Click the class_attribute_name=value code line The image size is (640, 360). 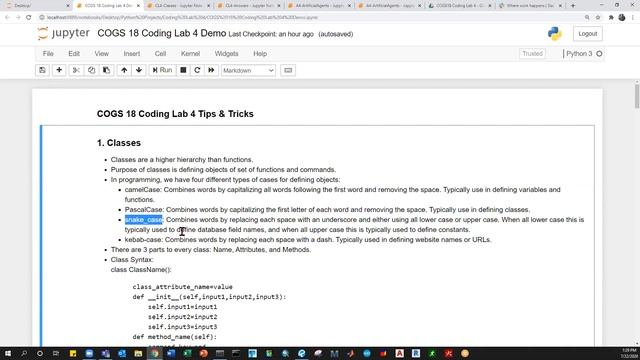182,287
